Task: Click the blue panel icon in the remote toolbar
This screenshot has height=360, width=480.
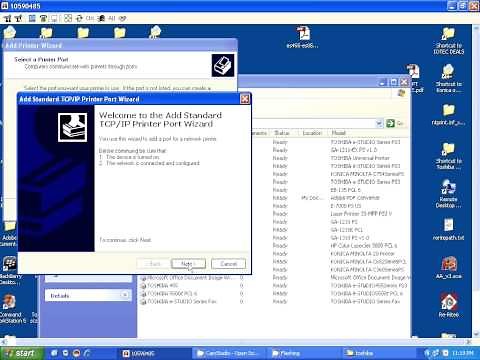Action: tap(32, 18)
